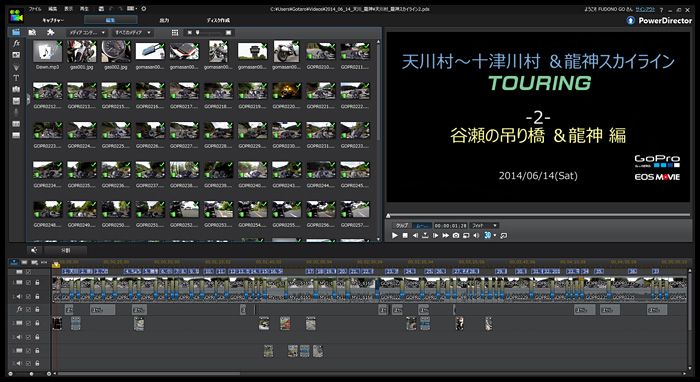The height and width of the screenshot is (382, 700).
Task: Open the plug-ins puzzle icon
Action: tap(50, 32)
